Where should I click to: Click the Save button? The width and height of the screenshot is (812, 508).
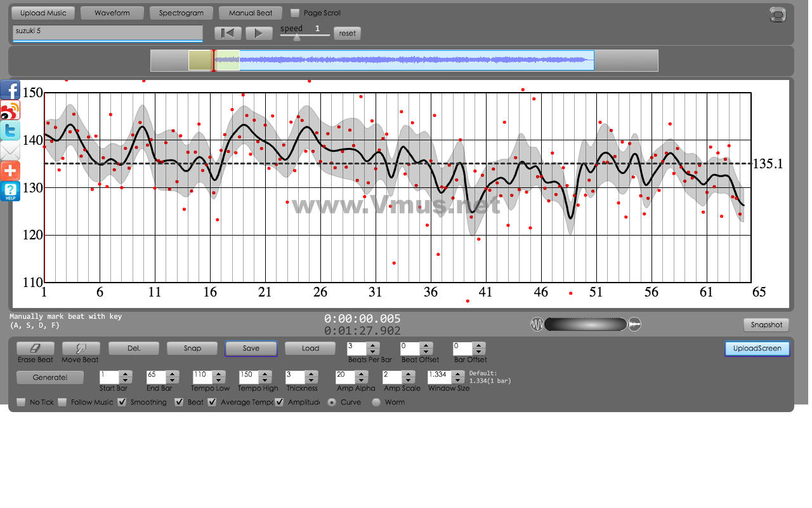[x=251, y=348]
